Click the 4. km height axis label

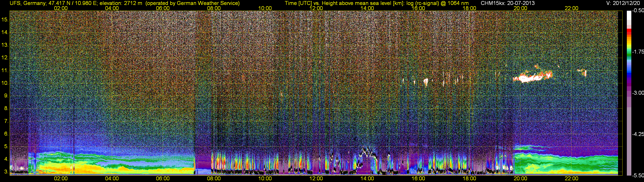(6, 159)
